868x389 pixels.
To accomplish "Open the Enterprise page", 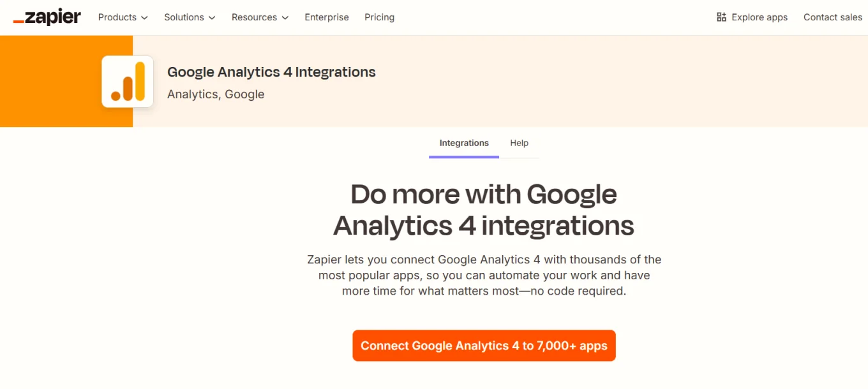I will [x=326, y=17].
